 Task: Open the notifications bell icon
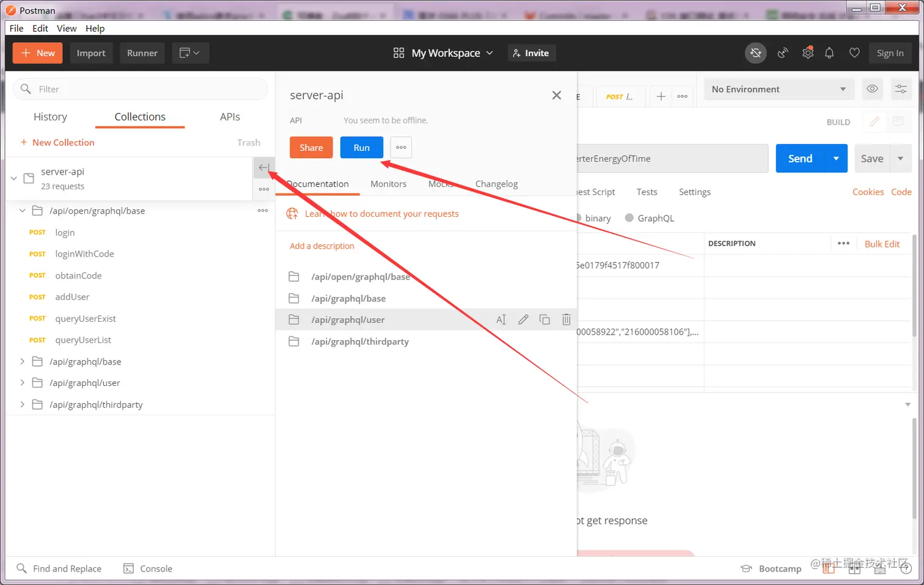click(829, 53)
